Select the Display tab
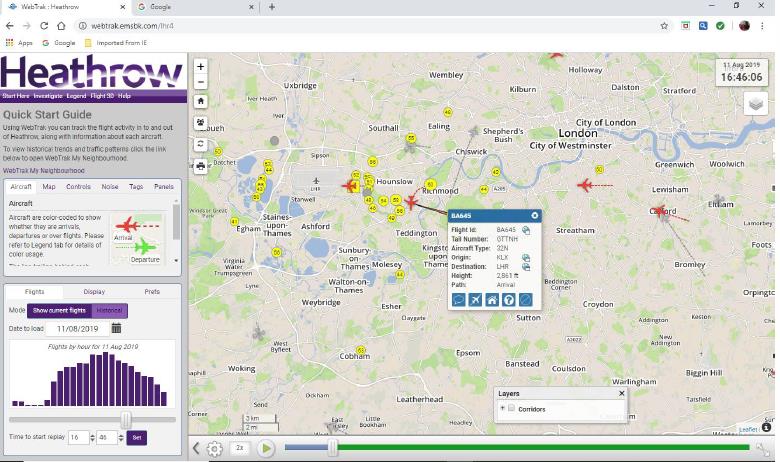The image size is (780, 462). [94, 292]
